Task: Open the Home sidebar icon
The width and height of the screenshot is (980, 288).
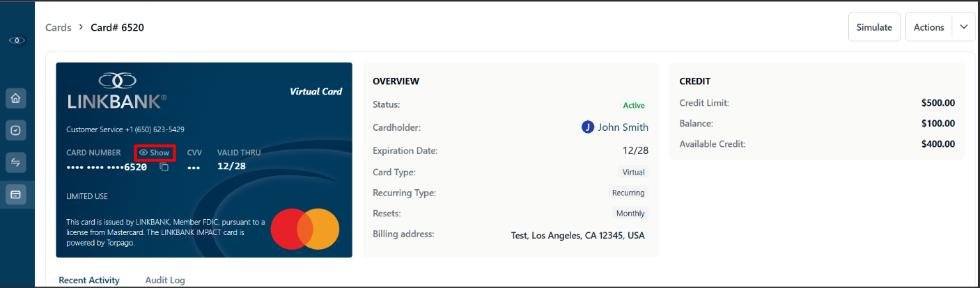Action: [x=16, y=99]
